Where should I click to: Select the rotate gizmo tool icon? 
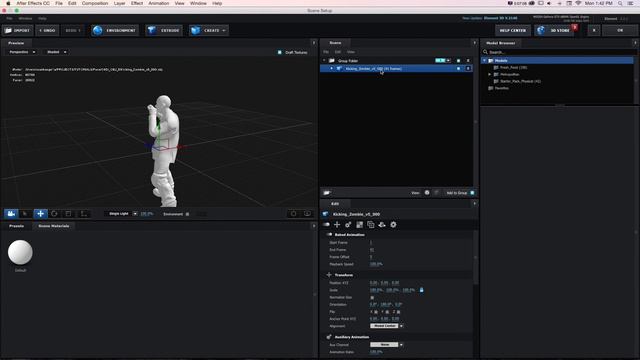pos(54,213)
